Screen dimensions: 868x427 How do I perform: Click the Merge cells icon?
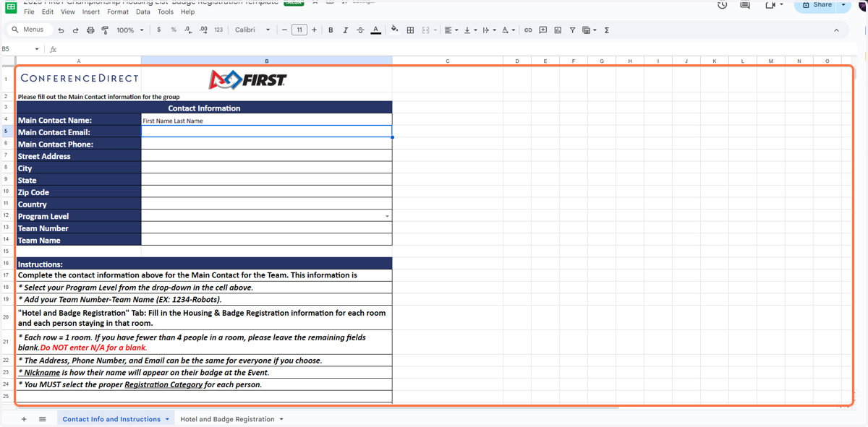pyautogui.click(x=425, y=30)
